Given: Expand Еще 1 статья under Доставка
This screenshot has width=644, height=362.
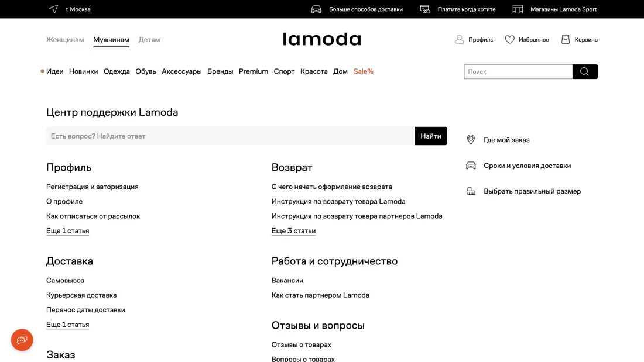Looking at the screenshot, I should (x=68, y=325).
